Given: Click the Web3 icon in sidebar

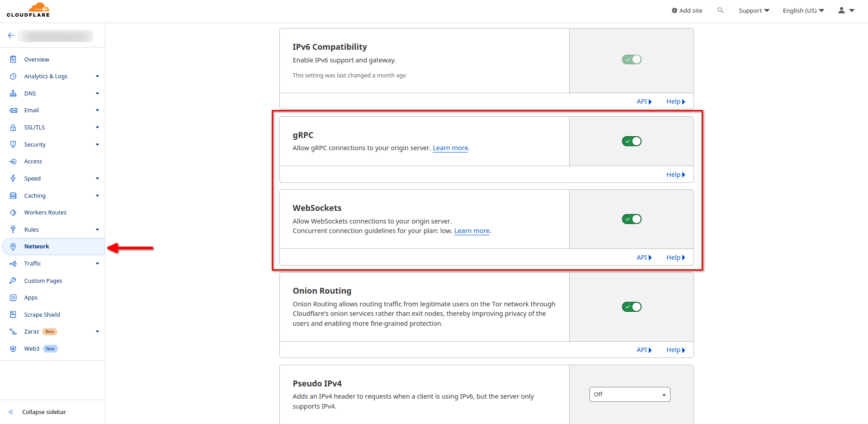Looking at the screenshot, I should point(13,349).
